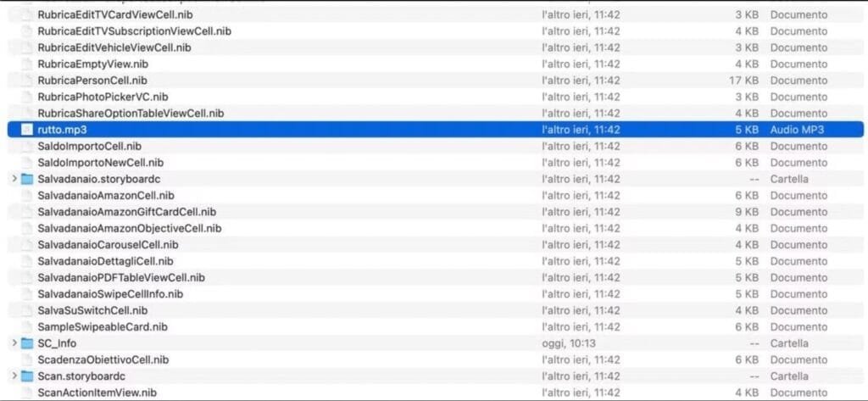Click the SC_Info folder icon

tap(27, 343)
